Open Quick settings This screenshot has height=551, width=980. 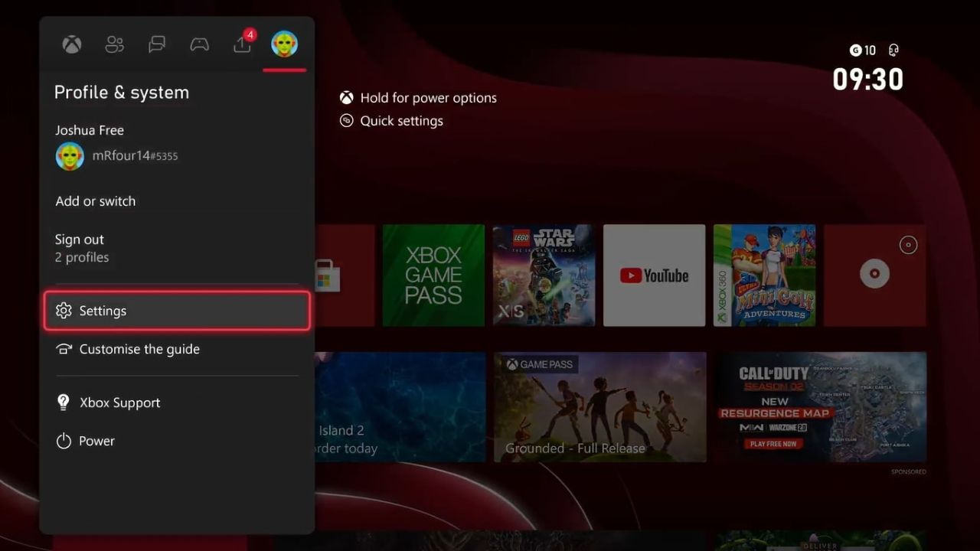402,121
